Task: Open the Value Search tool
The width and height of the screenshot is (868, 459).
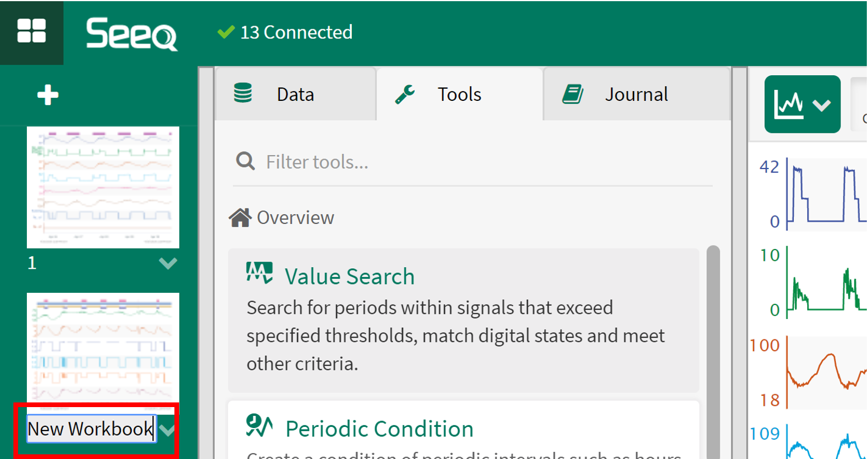Action: coord(349,276)
